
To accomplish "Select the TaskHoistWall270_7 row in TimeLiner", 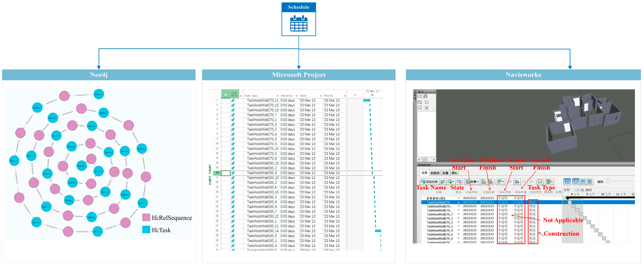I will point(440,214).
